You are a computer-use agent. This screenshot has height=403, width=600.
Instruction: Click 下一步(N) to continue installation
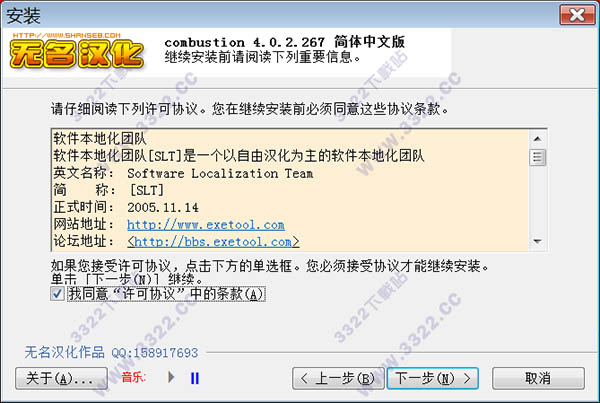point(433,379)
